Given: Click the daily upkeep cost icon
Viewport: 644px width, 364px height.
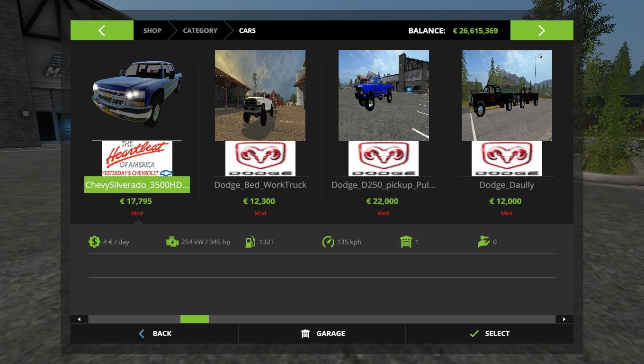Looking at the screenshot, I should (x=94, y=242).
